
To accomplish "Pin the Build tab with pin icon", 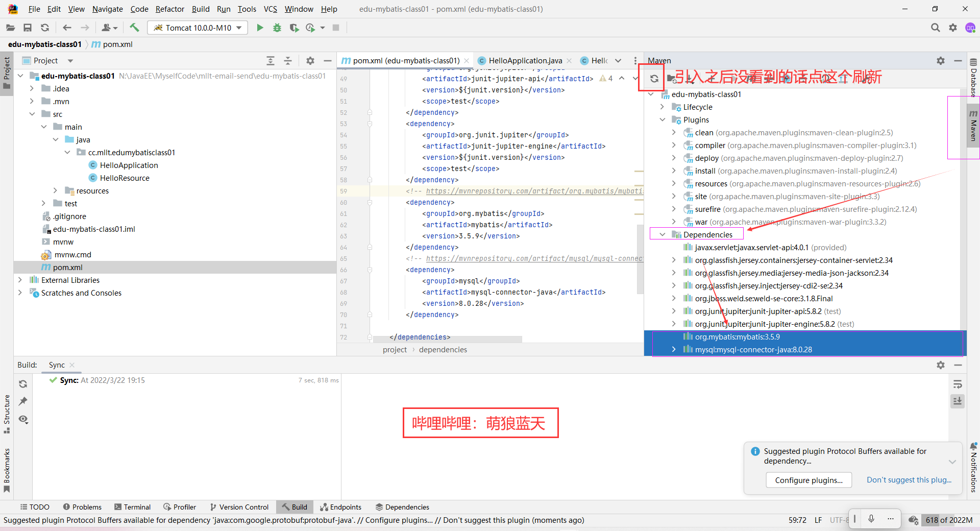I will coord(23,401).
